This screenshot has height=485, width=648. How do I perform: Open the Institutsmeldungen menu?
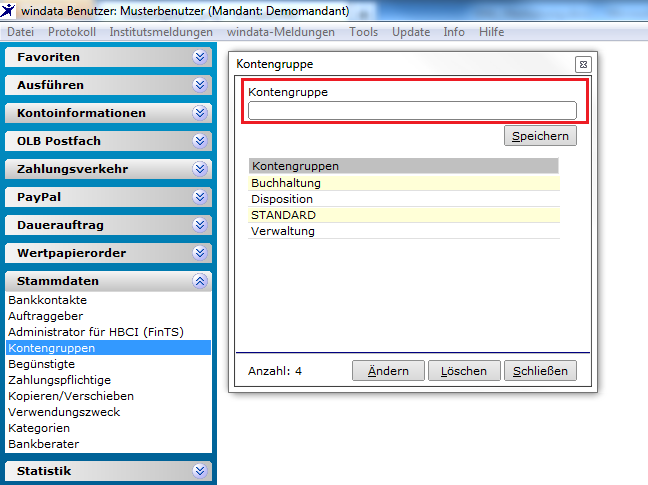pyautogui.click(x=161, y=32)
